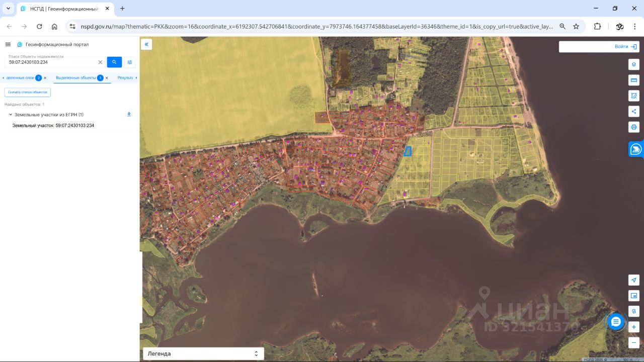Center map on my location
This screenshot has height=362, width=644.
click(x=633, y=280)
